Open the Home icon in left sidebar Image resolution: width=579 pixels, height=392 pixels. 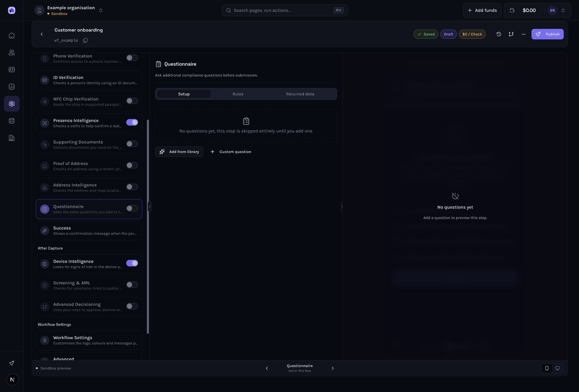click(x=12, y=35)
